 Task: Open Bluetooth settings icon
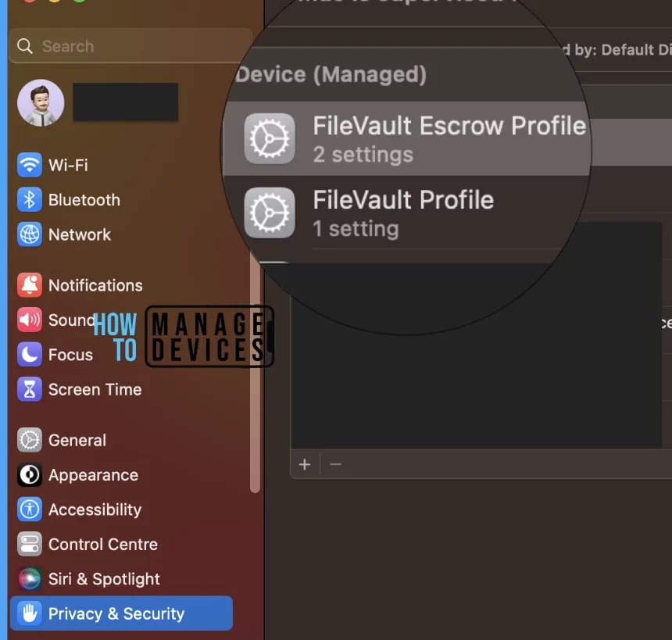tap(30, 200)
